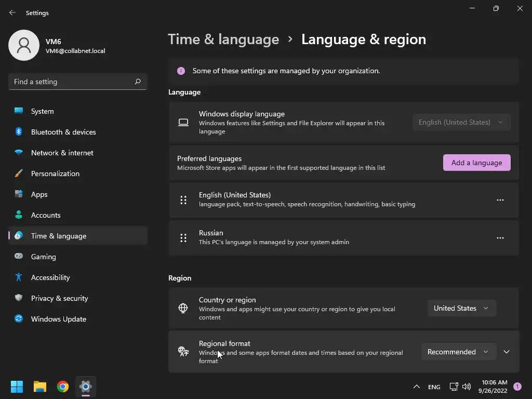Image resolution: width=532 pixels, height=399 pixels.
Task: Click the Country or region globe icon
Action: [x=183, y=308]
